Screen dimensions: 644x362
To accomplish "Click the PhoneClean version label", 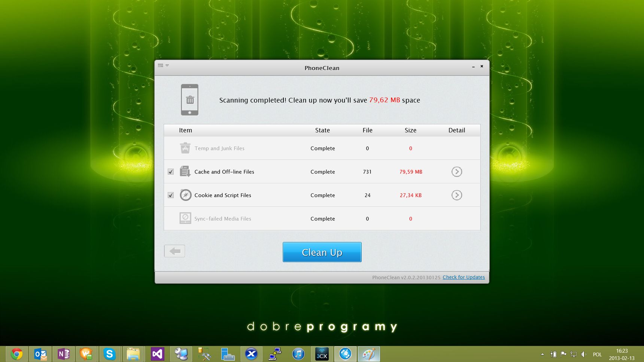I will pos(406,277).
